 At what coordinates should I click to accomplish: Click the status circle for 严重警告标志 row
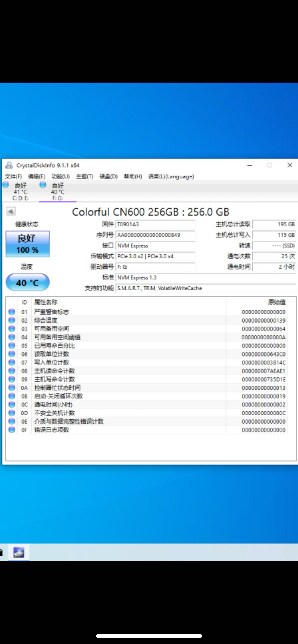coord(12,312)
